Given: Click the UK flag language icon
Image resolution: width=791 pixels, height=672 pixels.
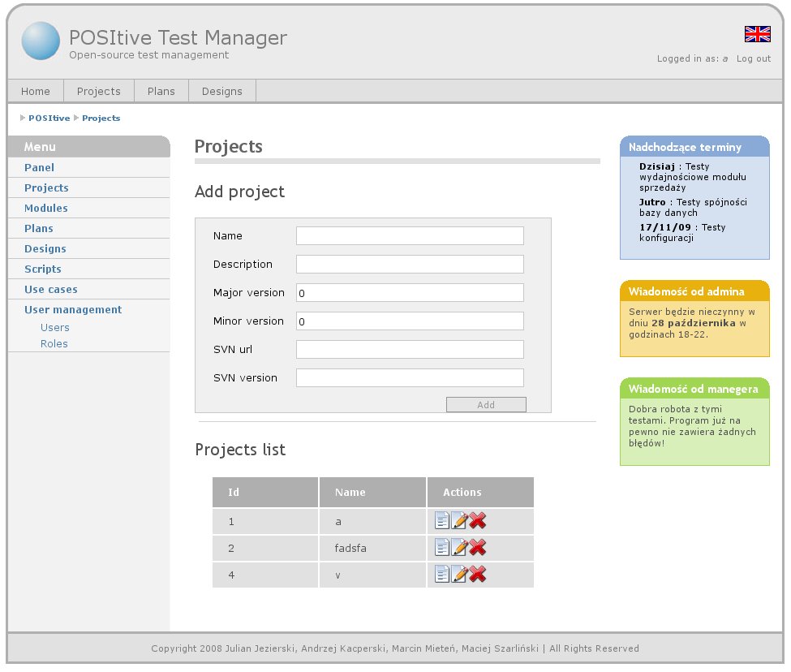Looking at the screenshot, I should (x=757, y=34).
